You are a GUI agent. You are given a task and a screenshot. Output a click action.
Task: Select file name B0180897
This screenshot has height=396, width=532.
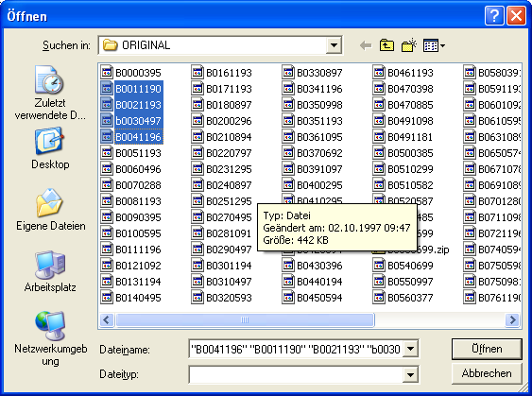point(229,105)
